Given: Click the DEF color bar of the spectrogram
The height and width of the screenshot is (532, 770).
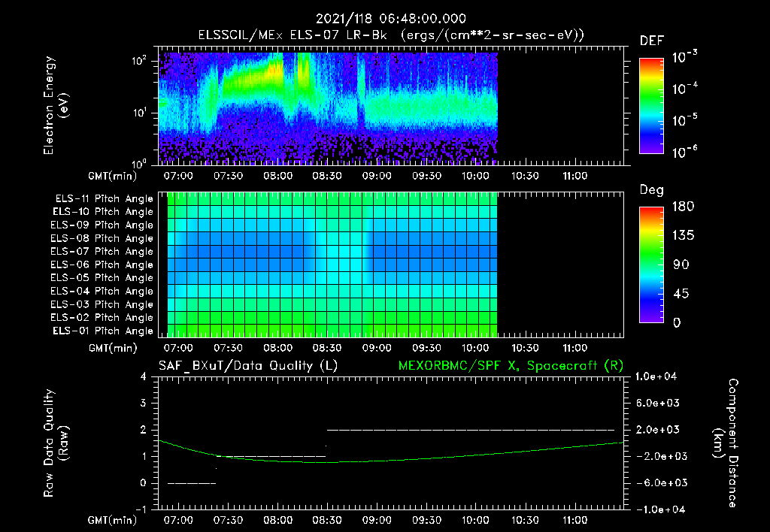Looking at the screenshot, I should (651, 106).
